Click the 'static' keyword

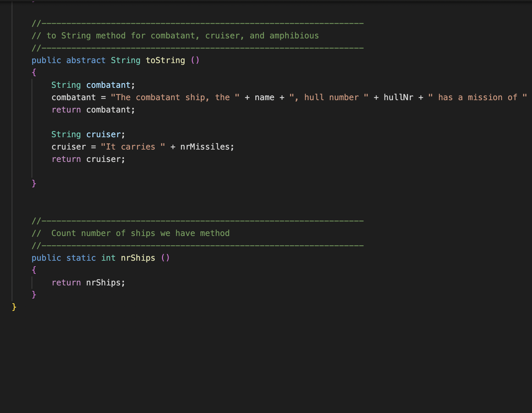pyautogui.click(x=81, y=258)
